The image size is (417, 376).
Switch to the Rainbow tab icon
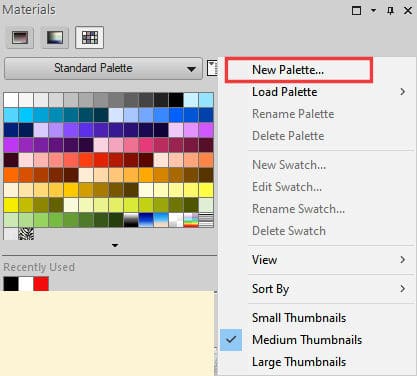55,37
